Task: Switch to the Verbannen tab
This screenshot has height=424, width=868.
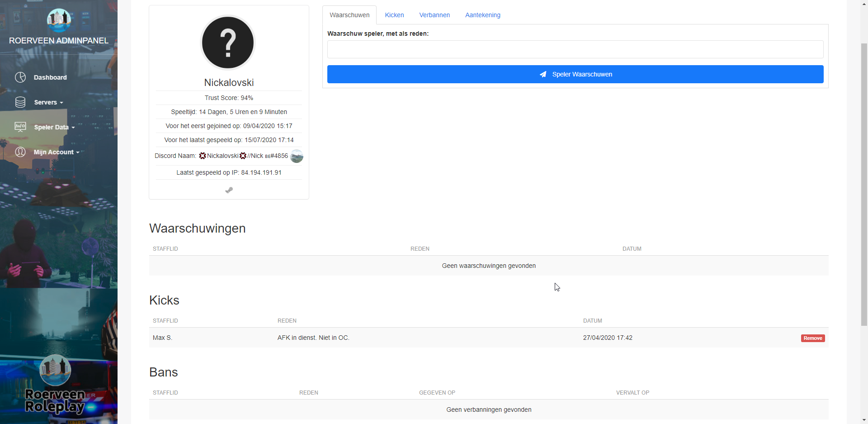Action: click(x=434, y=15)
